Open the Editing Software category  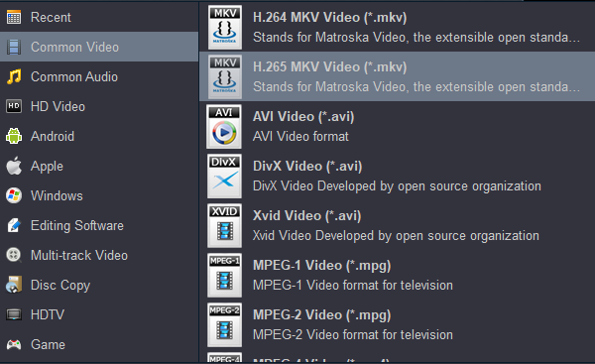(99, 225)
